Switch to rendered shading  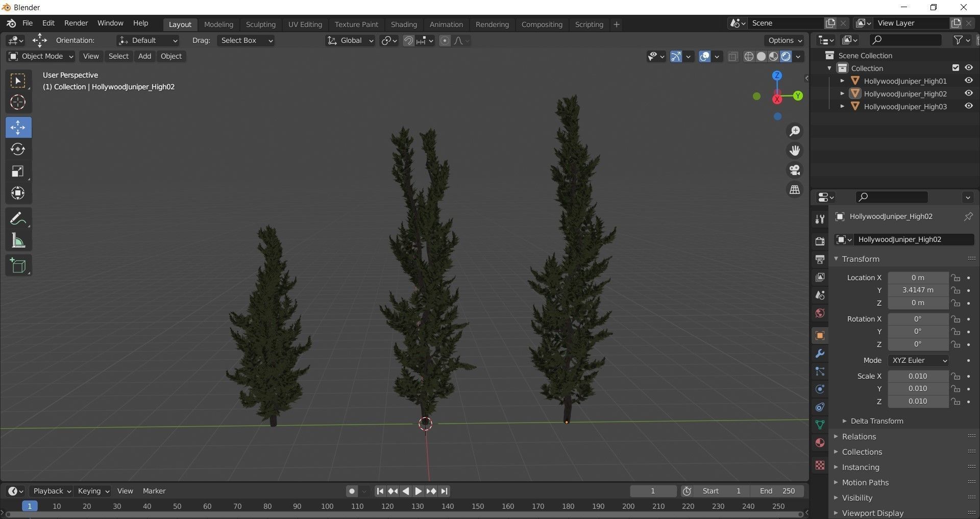coord(786,56)
